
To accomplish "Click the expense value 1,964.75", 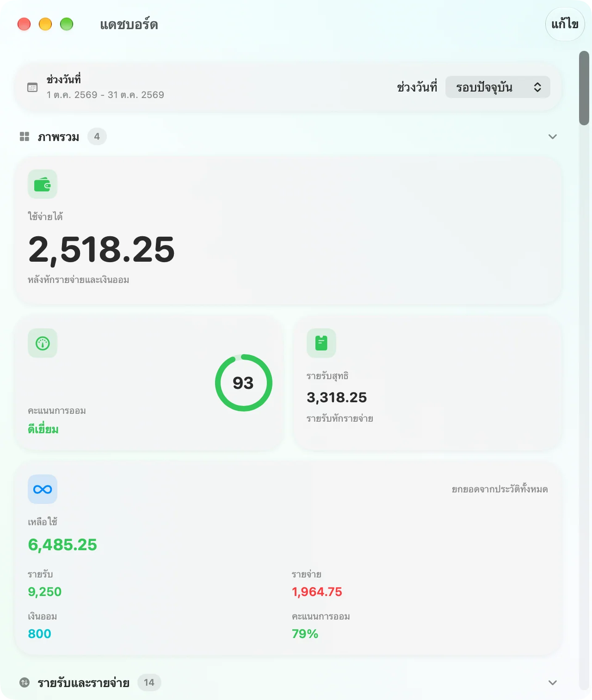I will tap(317, 592).
